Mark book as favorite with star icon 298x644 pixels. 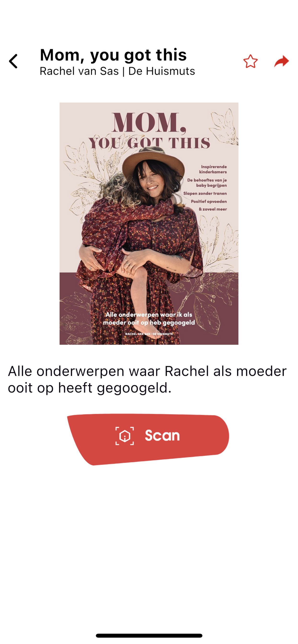tap(250, 61)
